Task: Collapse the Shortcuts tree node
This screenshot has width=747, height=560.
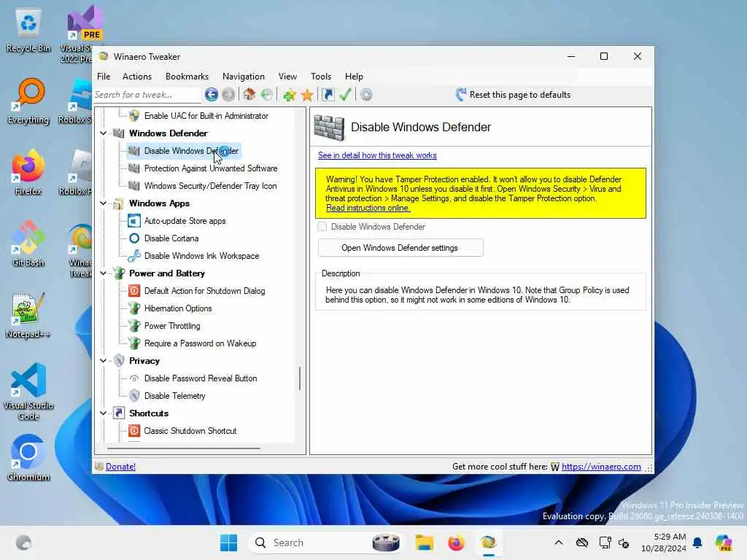Action: click(103, 413)
